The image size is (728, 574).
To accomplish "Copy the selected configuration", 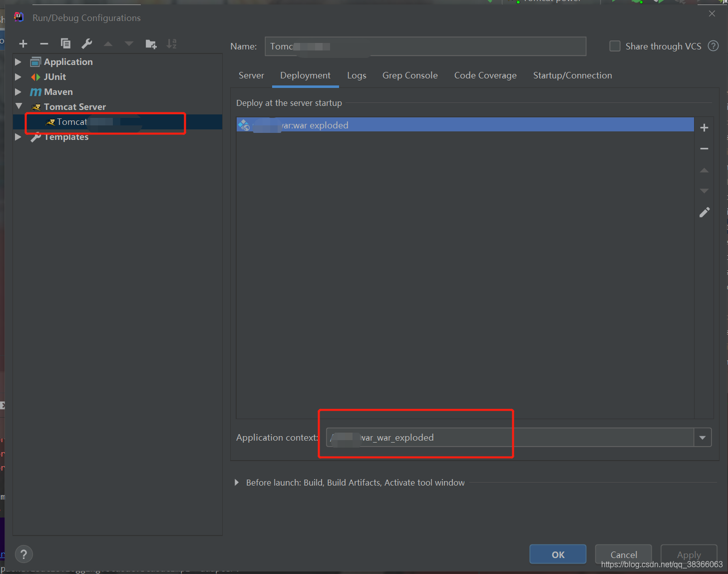I will pyautogui.click(x=65, y=44).
